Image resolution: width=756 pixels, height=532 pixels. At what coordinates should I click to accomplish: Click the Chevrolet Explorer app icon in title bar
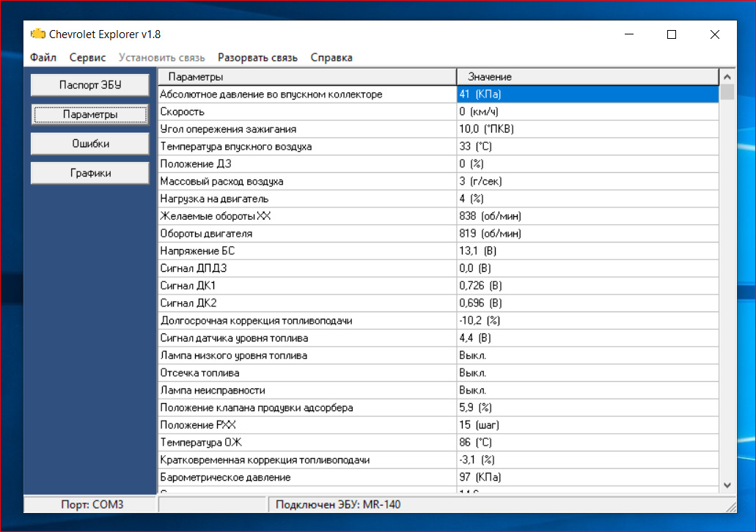click(x=37, y=34)
